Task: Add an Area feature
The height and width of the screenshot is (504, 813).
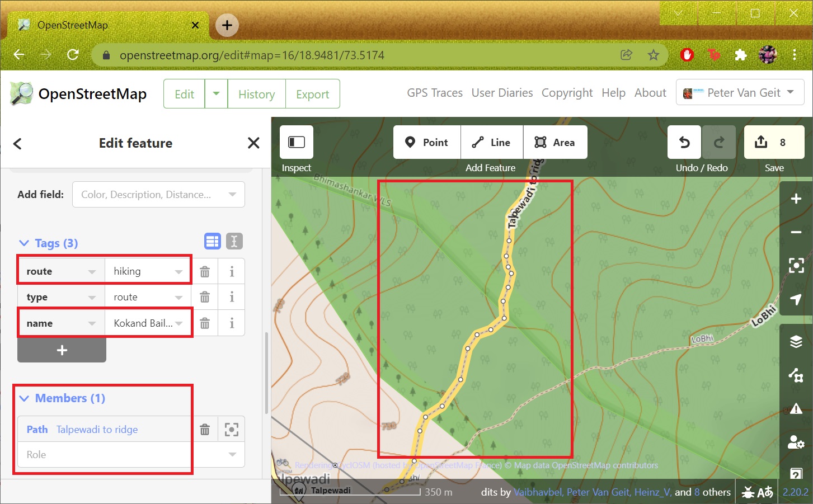Action: pyautogui.click(x=555, y=142)
